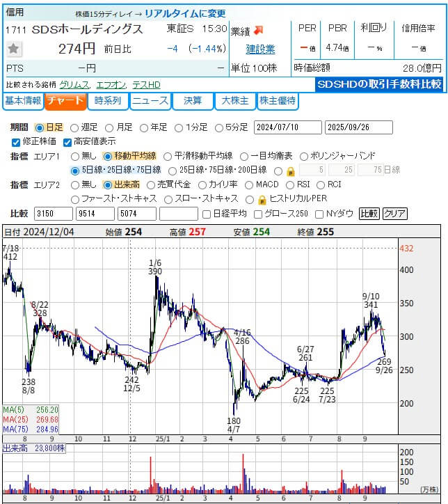
Task: Switch to the 基本情報 tab
Action: point(23,101)
